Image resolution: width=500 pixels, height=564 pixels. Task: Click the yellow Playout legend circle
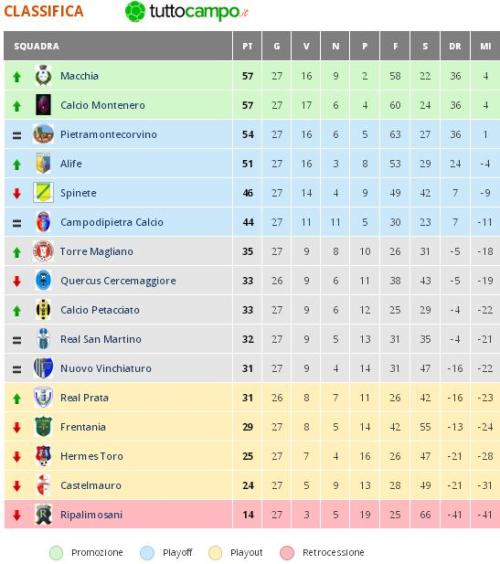215,552
